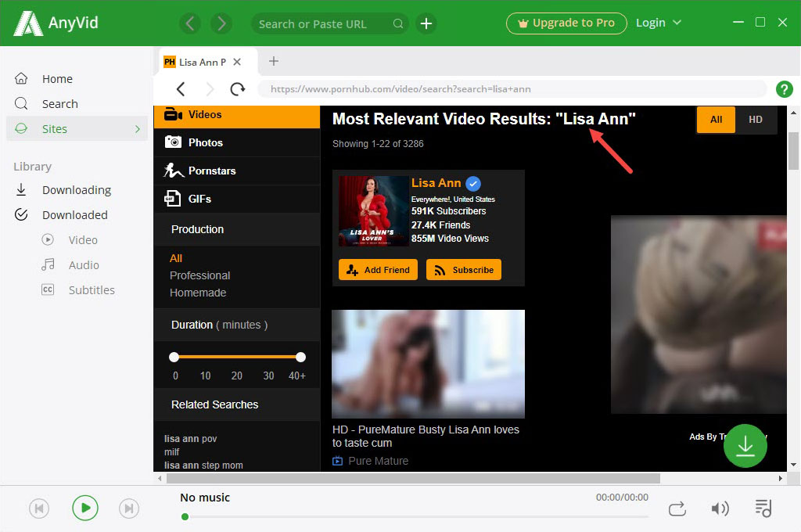Go forward using the top header arrow
Viewport: 801px width, 532px height.
click(x=221, y=23)
